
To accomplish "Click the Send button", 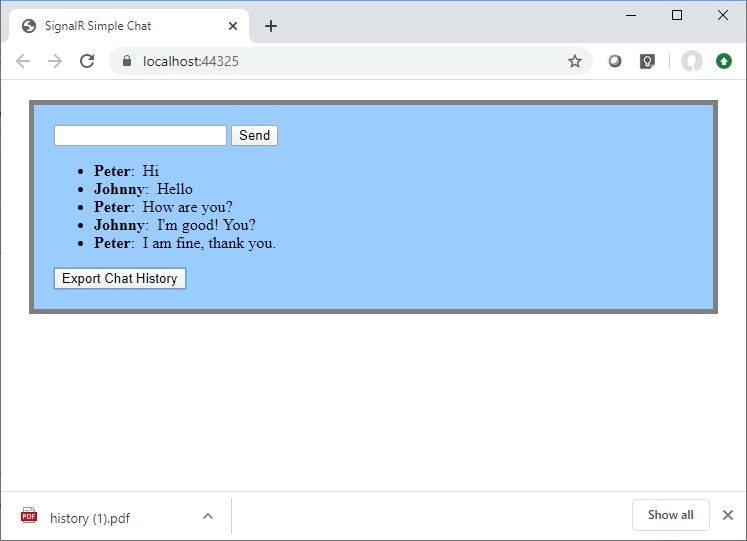I will pos(254,135).
